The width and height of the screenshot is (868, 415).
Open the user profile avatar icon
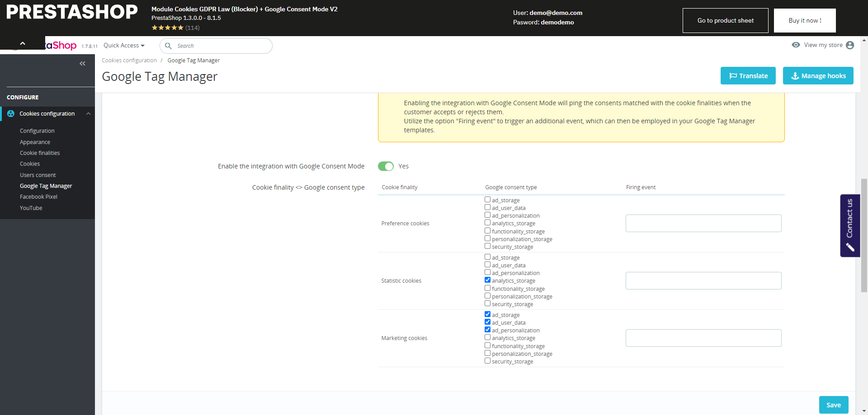tap(850, 45)
